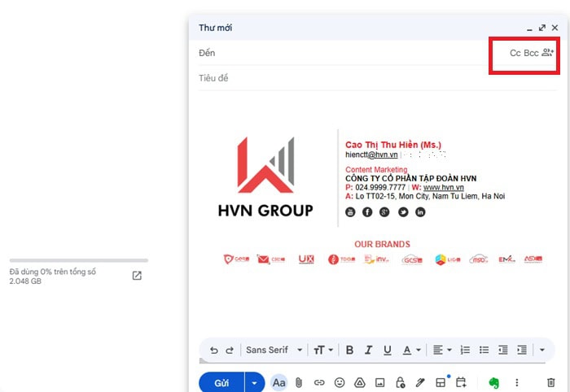
Task: Insert a numbered list
Action: (465, 351)
